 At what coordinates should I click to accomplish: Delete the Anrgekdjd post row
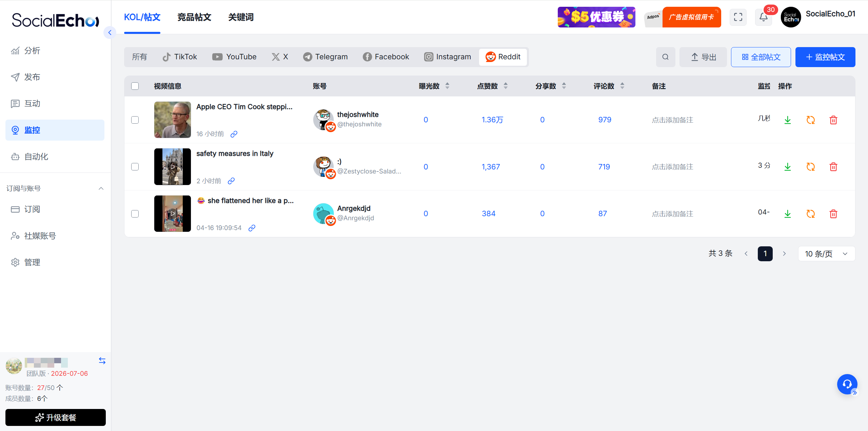[833, 214]
